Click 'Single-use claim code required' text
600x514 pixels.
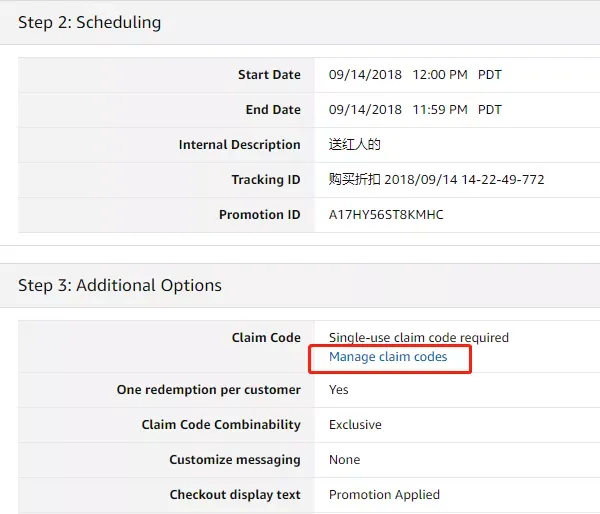(419, 338)
